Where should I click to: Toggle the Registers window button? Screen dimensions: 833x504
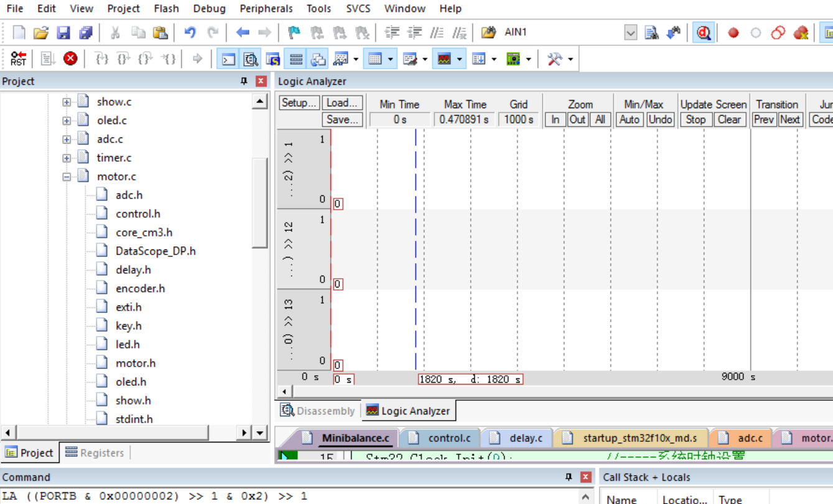point(296,59)
